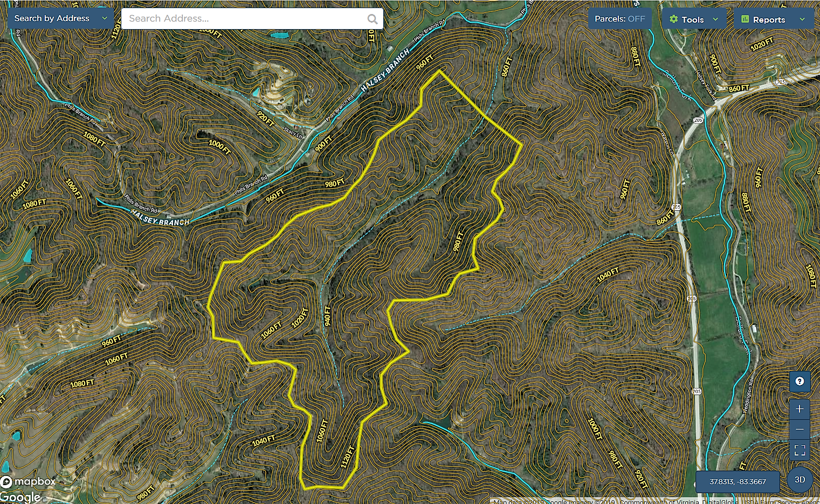Open the Tools menu
This screenshot has height=504, width=820.
click(x=693, y=19)
